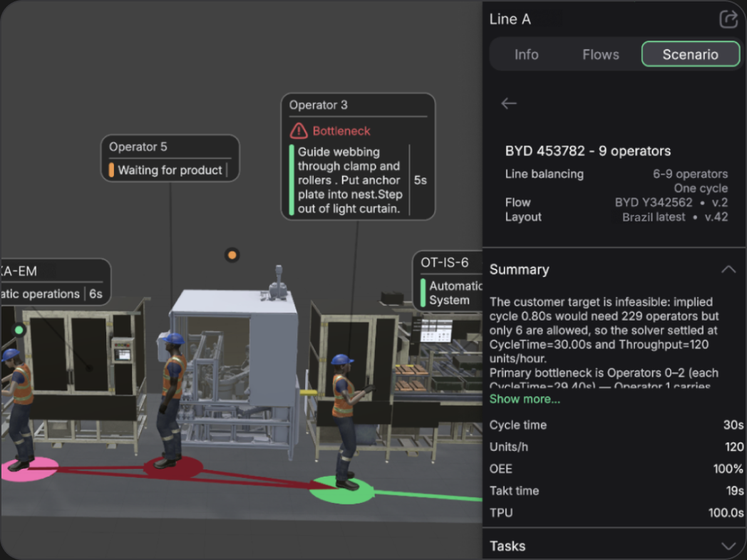Viewport: 747px width, 560px height.
Task: Collapse the Summary section chevron
Action: [x=728, y=269]
